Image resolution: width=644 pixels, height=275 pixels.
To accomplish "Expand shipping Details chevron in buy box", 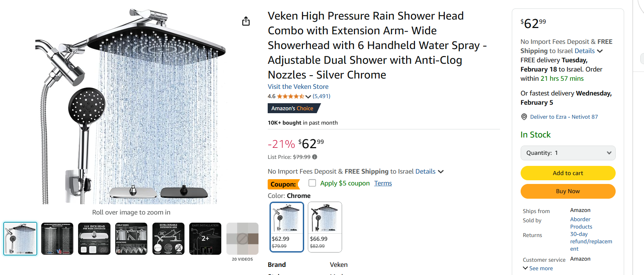I will coord(600,51).
